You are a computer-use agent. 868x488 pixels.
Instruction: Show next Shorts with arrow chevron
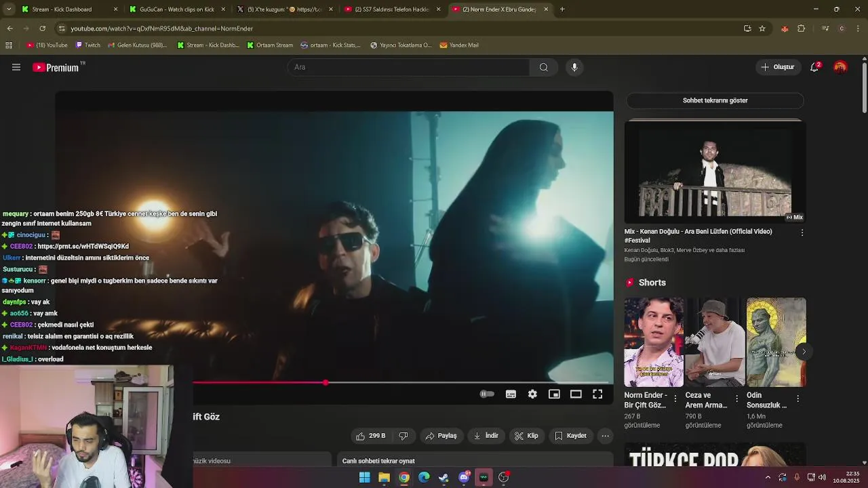pyautogui.click(x=804, y=351)
